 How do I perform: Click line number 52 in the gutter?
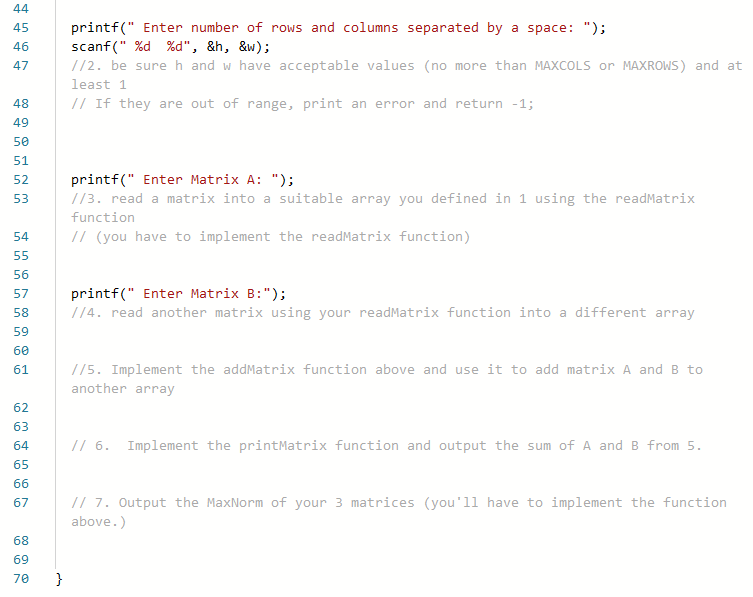tap(21, 180)
